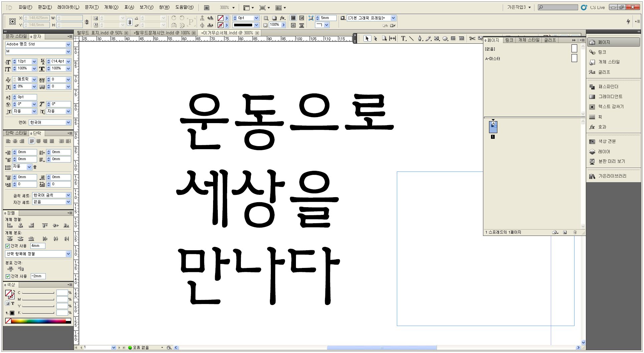The height and width of the screenshot is (353, 644).
Task: Open the 레이아웃 menu
Action: pos(68,7)
